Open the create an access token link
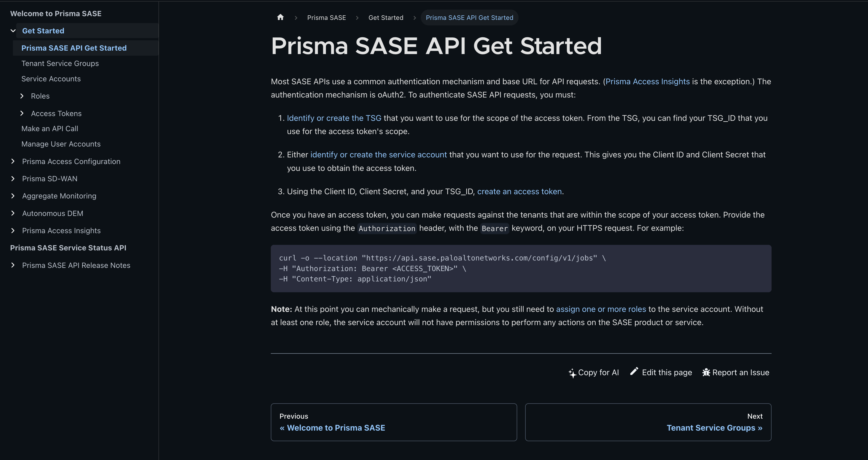The image size is (868, 460). pos(519,191)
